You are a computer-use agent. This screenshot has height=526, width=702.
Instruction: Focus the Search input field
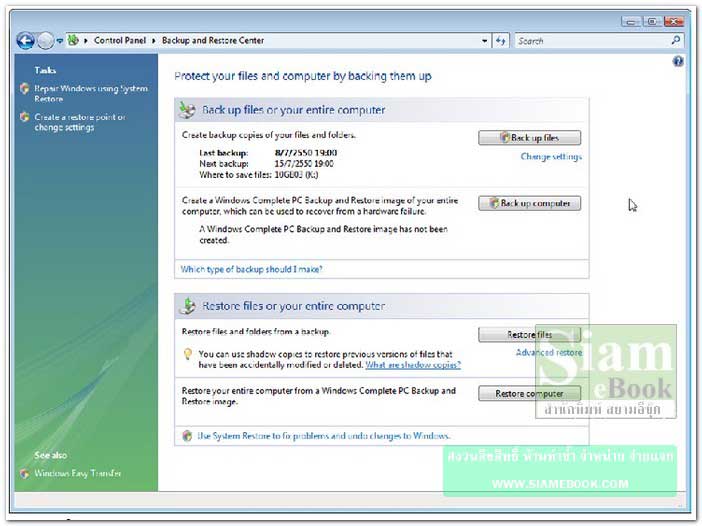[593, 41]
